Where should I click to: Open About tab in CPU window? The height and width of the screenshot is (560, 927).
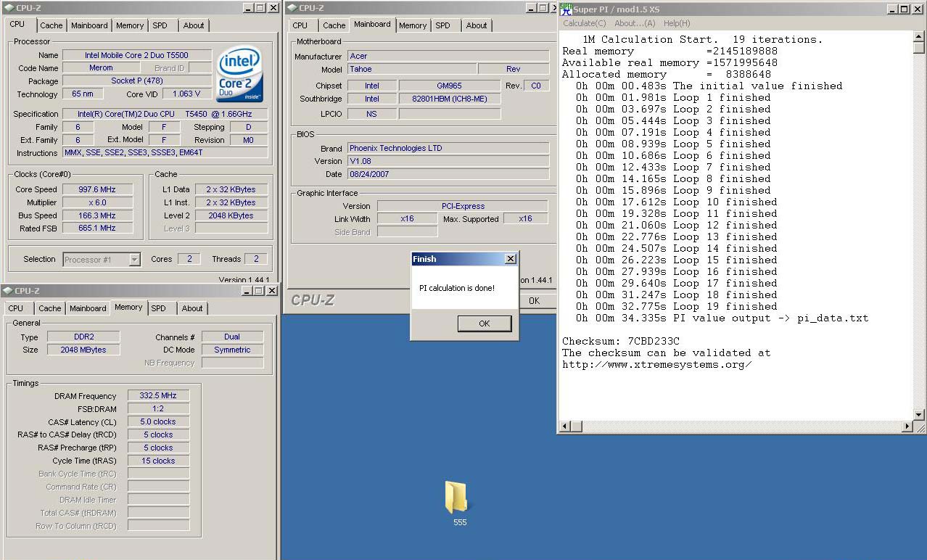tap(194, 25)
